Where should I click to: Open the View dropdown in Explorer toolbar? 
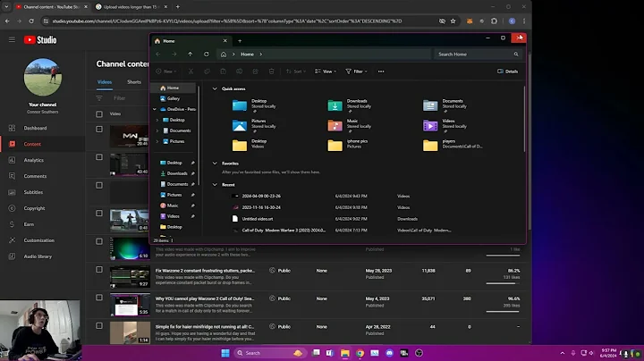point(326,71)
